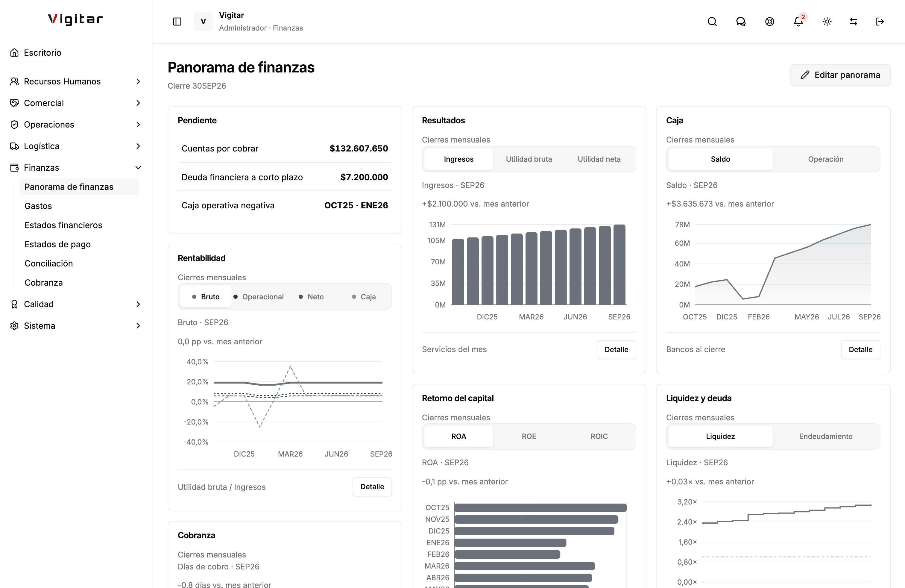Click the OCT25 ROA bar
This screenshot has width=905, height=588.
(540, 507)
